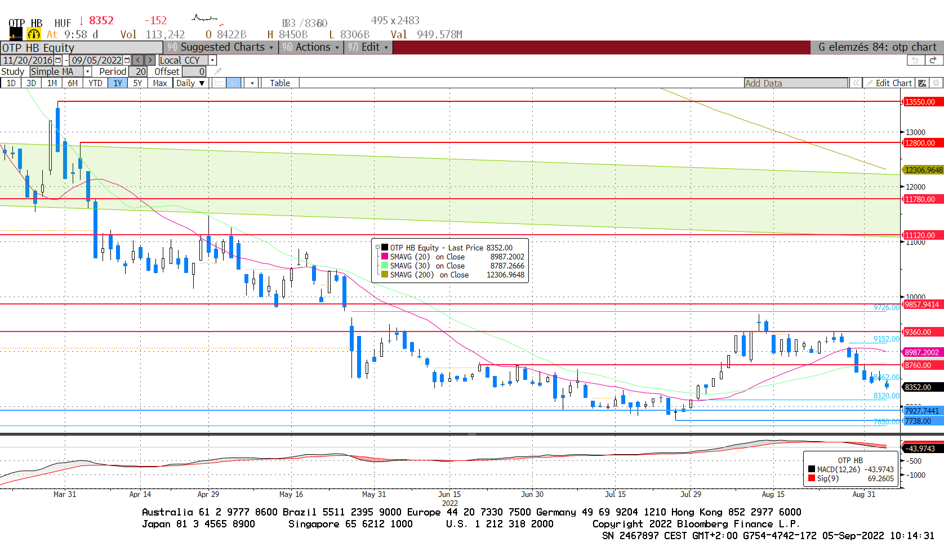The height and width of the screenshot is (560, 944).
Task: Collapse panel with double left chevron
Action: tap(856, 83)
